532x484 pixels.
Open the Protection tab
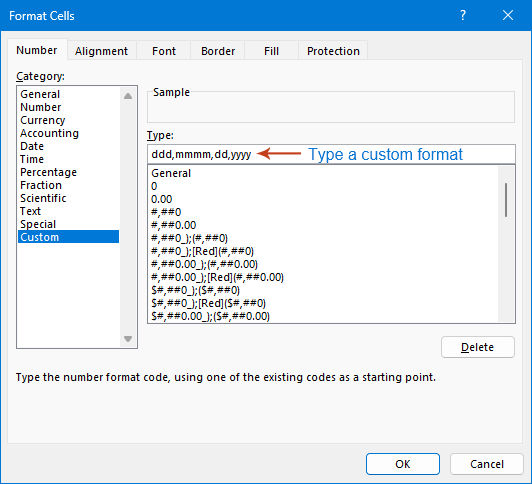tap(333, 51)
